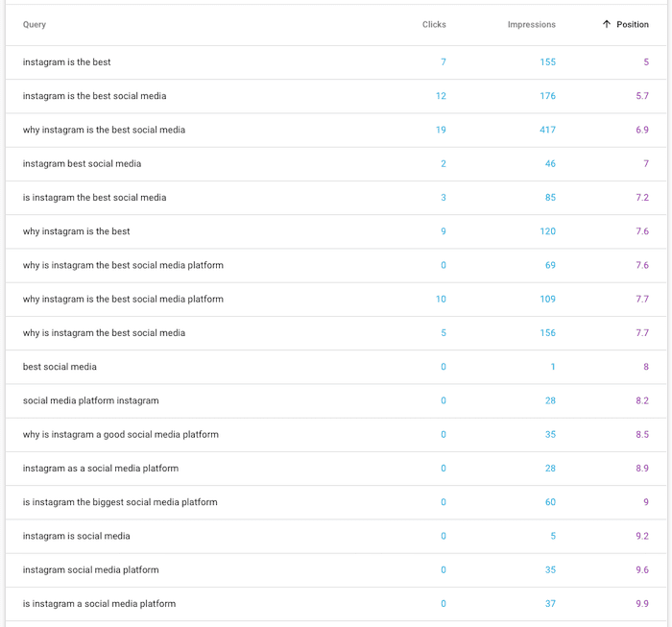672x627 pixels.
Task: Click impressions value 37
Action: tap(550, 604)
